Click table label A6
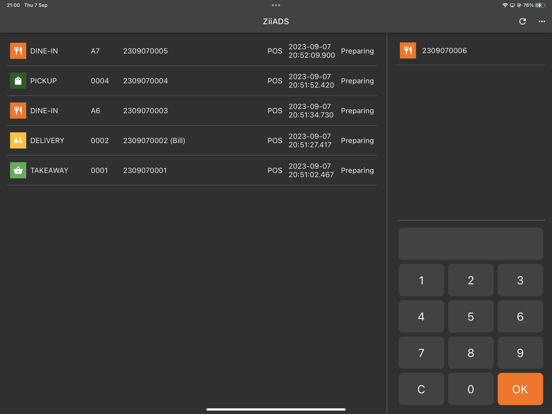The image size is (552, 414). tap(95, 111)
